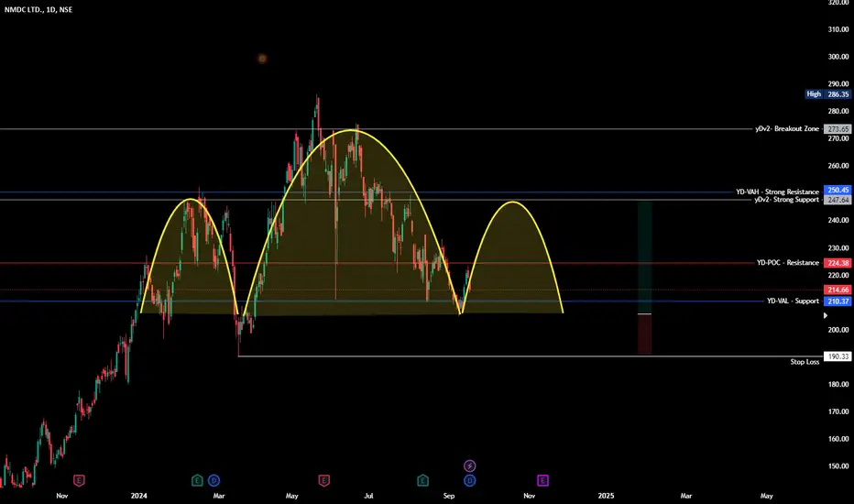Viewport: 854px width, 504px height.
Task: Click the red 224.38 YD-POC price tag
Action: pyautogui.click(x=838, y=263)
